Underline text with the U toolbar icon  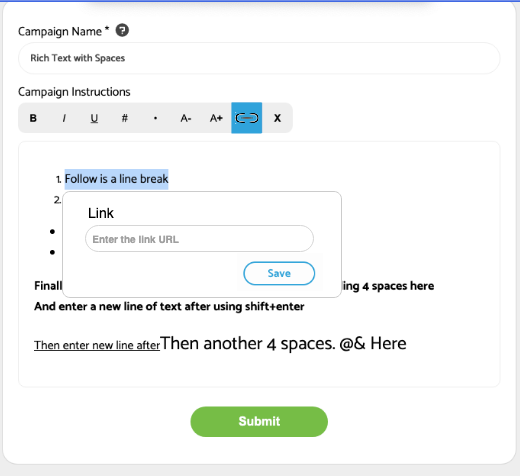(94, 118)
